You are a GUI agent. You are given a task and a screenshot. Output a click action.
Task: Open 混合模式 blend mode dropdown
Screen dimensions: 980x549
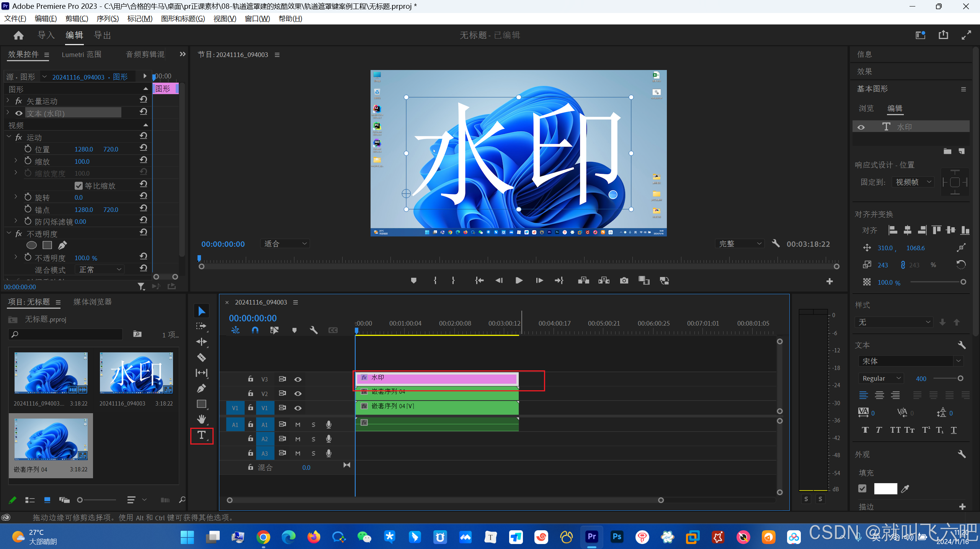click(100, 269)
